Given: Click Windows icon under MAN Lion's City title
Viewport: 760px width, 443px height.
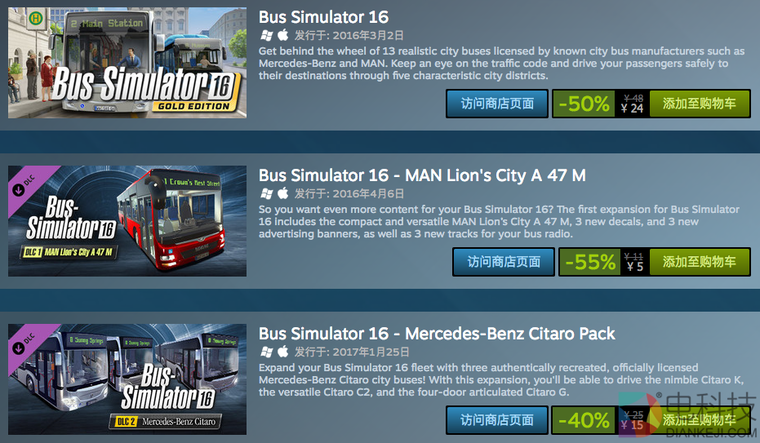Looking at the screenshot, I should [266, 194].
